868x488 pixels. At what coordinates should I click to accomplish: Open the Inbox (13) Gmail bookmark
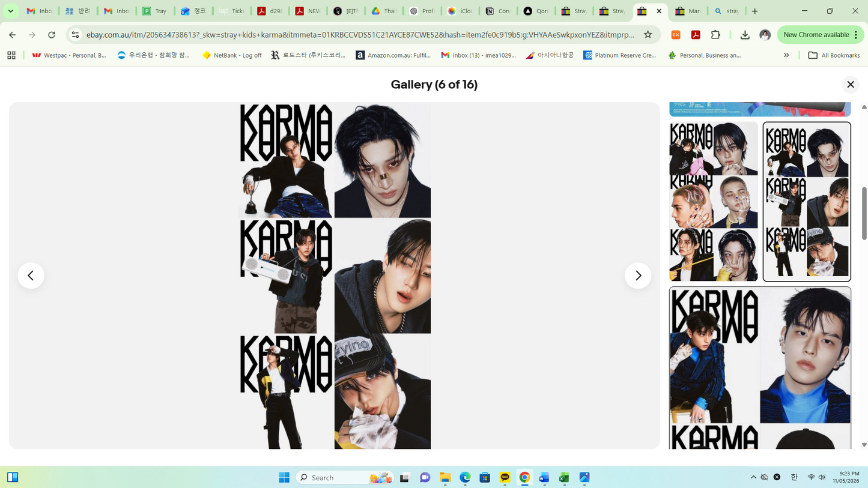point(478,55)
